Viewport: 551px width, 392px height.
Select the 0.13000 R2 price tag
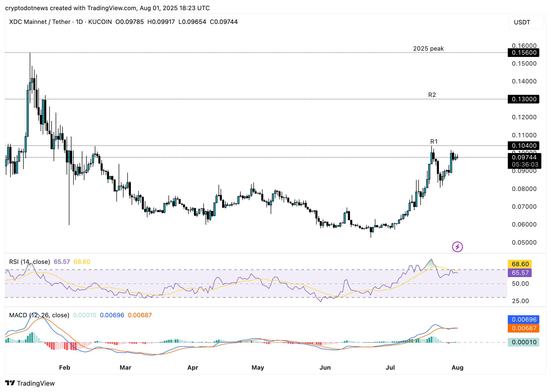[x=524, y=99]
